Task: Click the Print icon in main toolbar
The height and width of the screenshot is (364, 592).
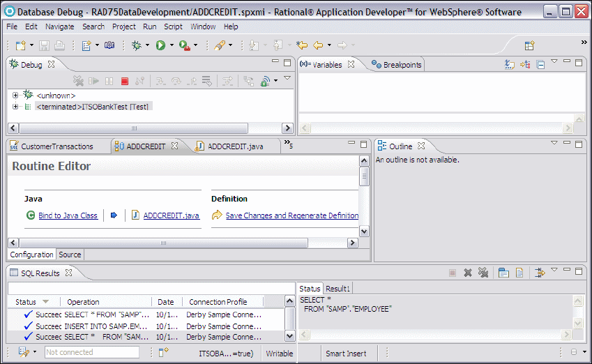Action: click(x=59, y=45)
